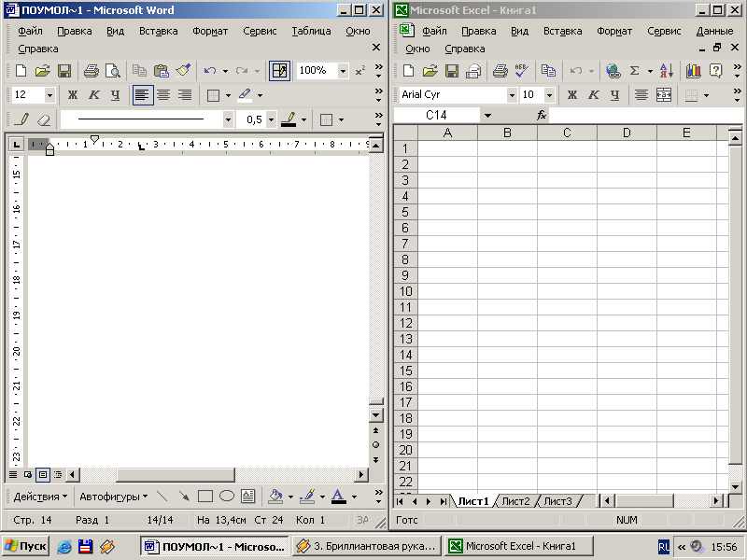Undo the last action in Word

pyautogui.click(x=210, y=71)
